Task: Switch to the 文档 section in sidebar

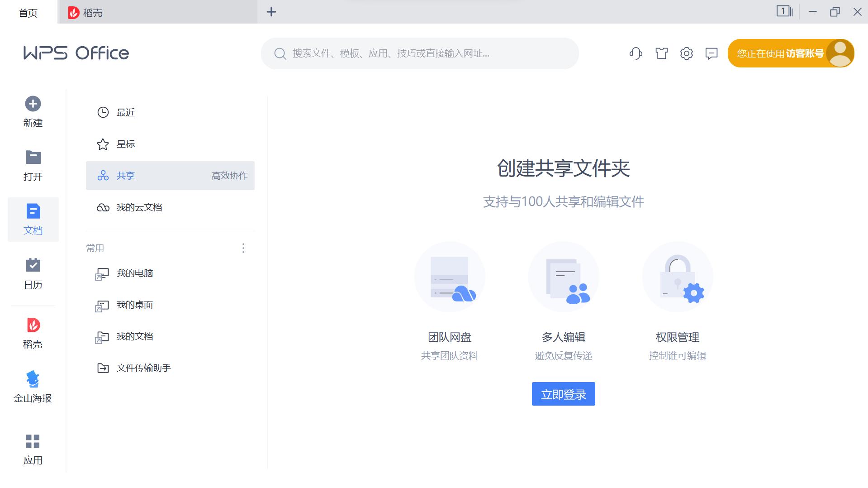Action: tap(32, 219)
